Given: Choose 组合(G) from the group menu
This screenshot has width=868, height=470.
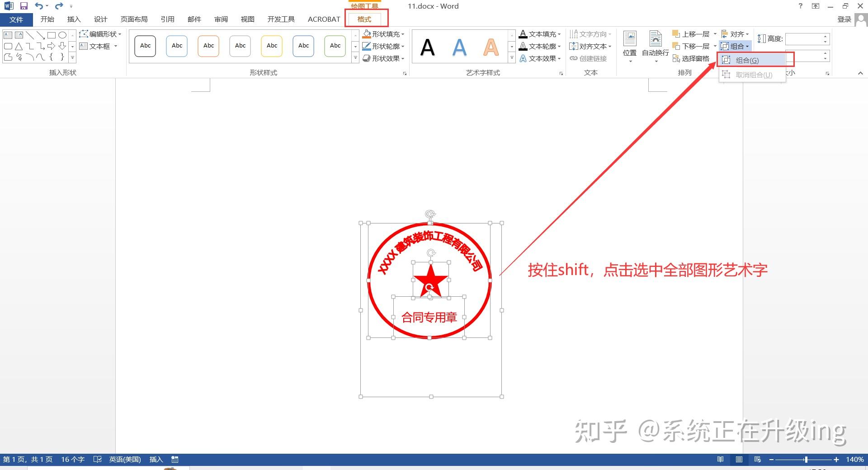Looking at the screenshot, I should click(x=752, y=60).
